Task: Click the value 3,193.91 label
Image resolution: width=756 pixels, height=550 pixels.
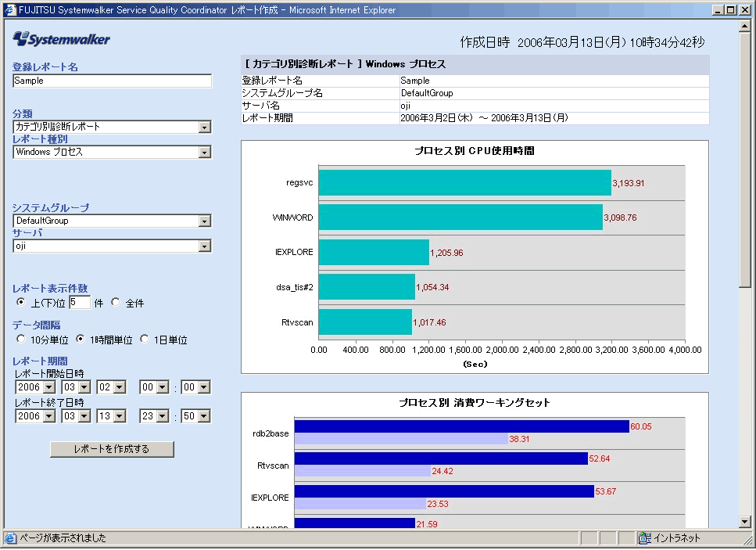Action: point(629,183)
